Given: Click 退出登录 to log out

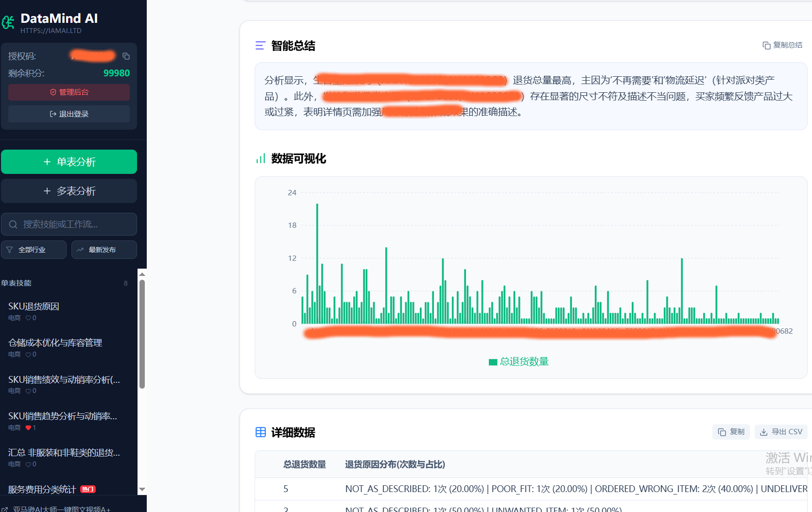Looking at the screenshot, I should 69,114.
